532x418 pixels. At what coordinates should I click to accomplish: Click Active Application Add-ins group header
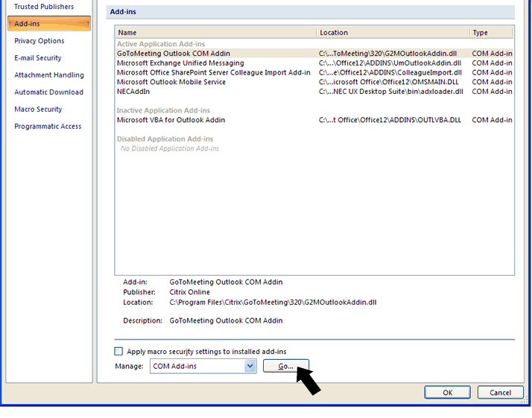[161, 44]
